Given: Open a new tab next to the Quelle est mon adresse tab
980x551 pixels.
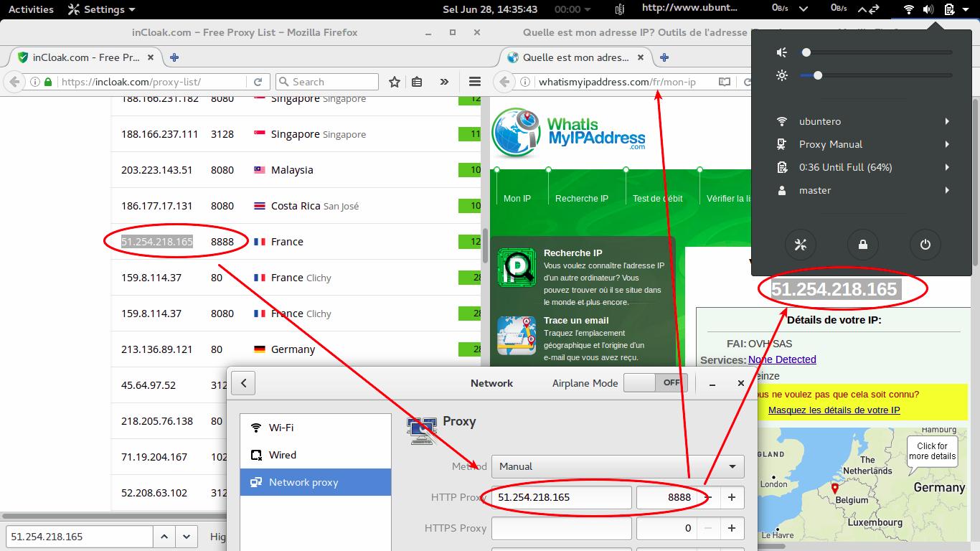Looking at the screenshot, I should [664, 57].
